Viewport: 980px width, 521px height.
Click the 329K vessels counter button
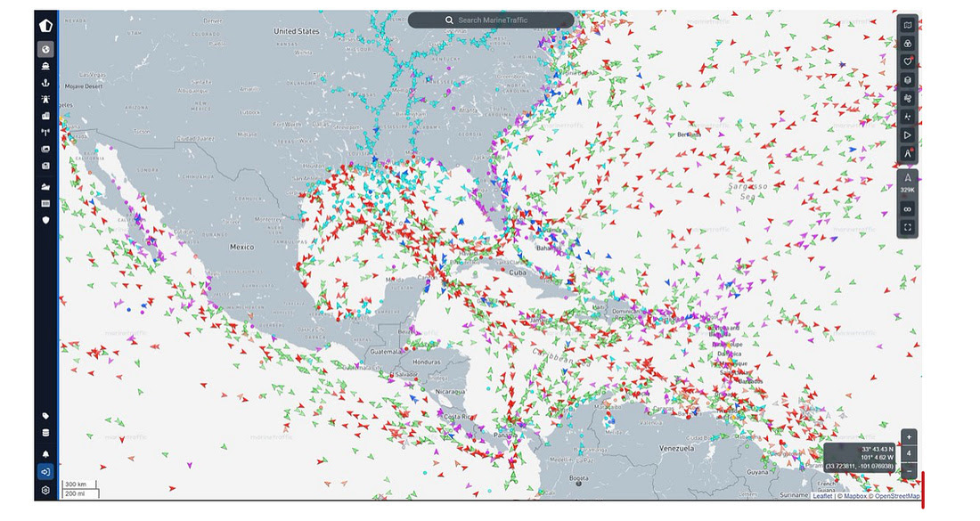(908, 183)
